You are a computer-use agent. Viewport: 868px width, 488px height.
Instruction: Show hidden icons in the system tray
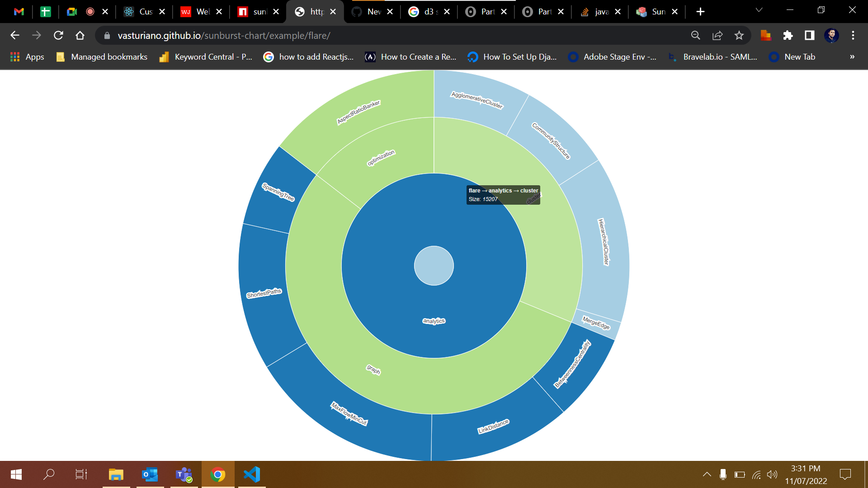pyautogui.click(x=708, y=474)
